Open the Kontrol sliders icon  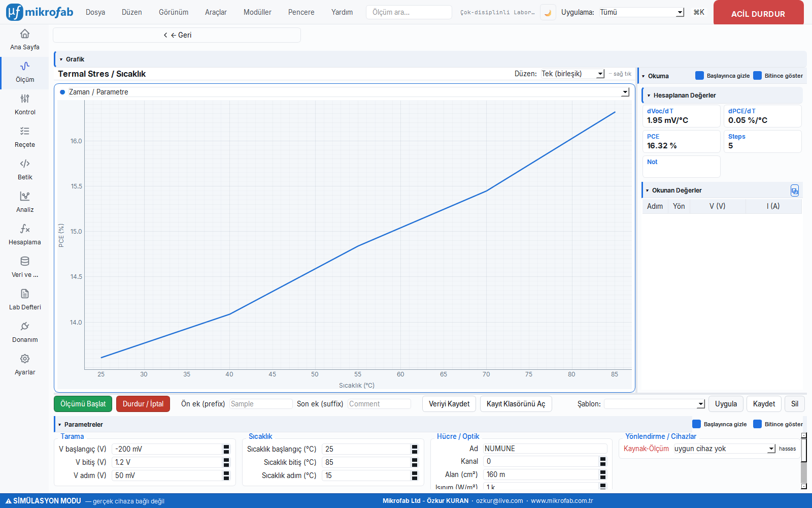(x=24, y=99)
